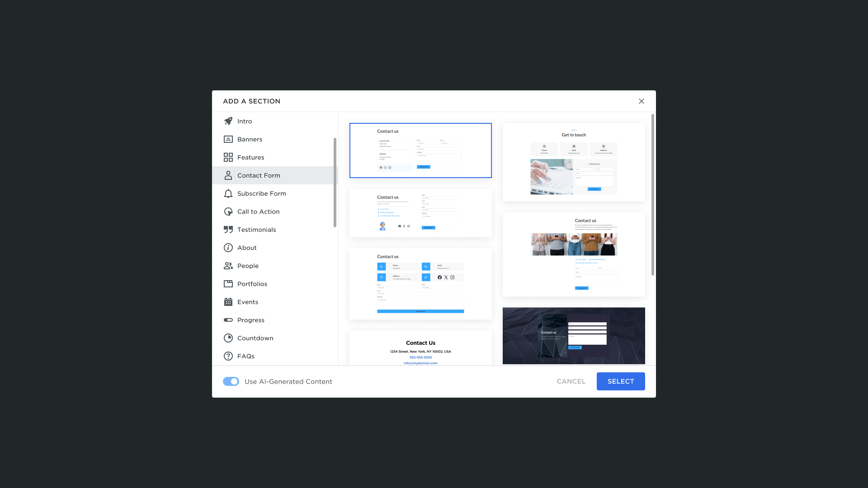Click the Events calendar icon
Viewport: 868px width, 488px height.
pos(228,302)
